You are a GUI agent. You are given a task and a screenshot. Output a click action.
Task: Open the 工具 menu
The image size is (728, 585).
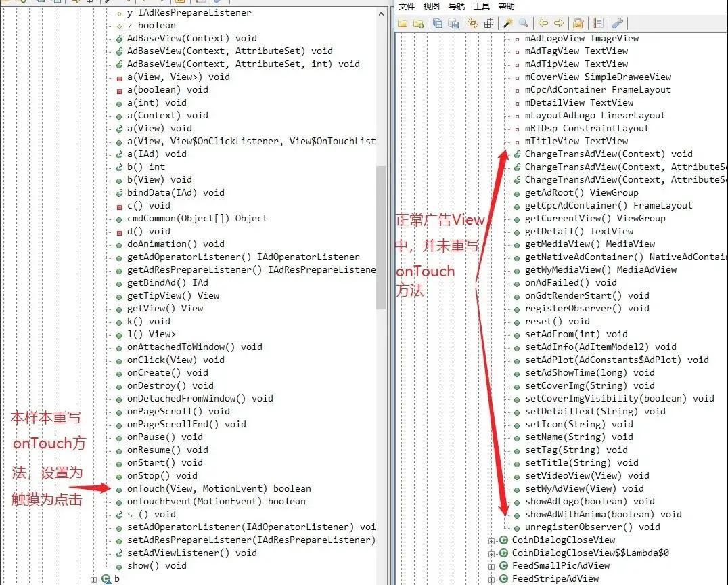(x=482, y=6)
